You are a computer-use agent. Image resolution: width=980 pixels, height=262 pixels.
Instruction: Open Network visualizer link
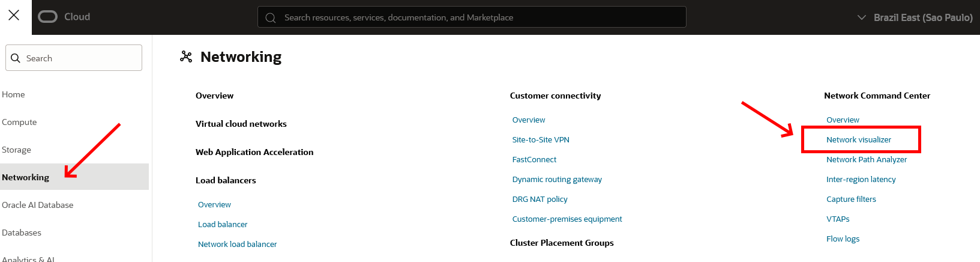point(859,139)
